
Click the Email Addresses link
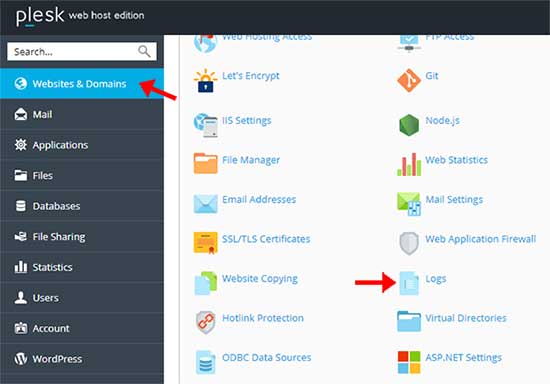coord(259,199)
